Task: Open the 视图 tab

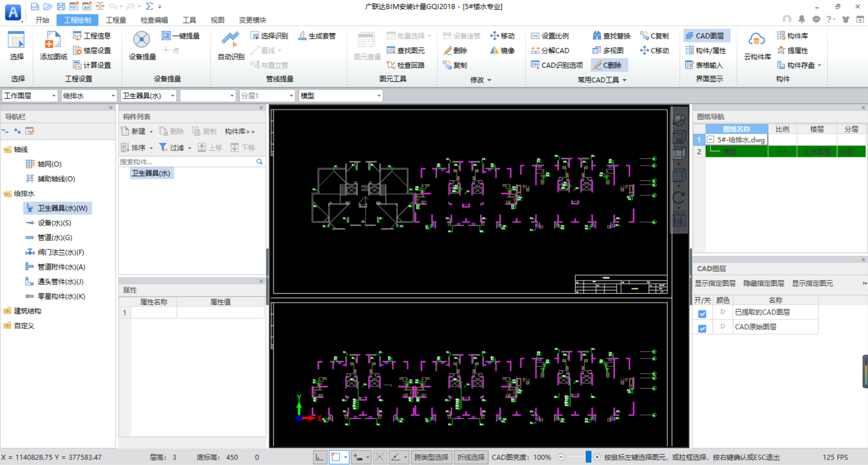Action: 218,20
